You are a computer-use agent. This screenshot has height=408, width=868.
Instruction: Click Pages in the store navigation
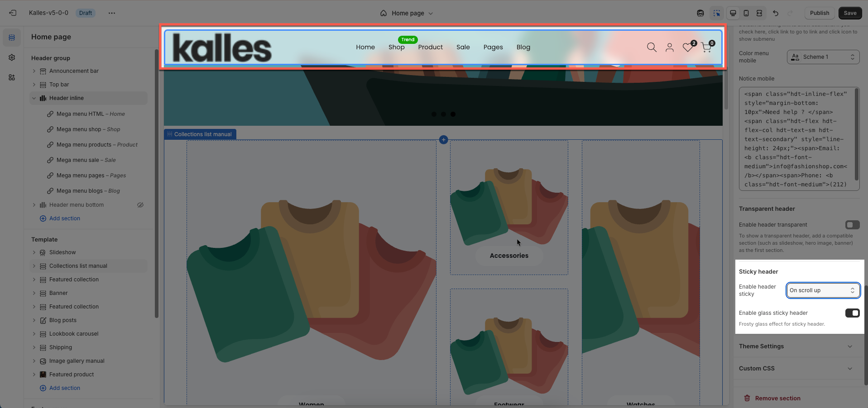[493, 47]
